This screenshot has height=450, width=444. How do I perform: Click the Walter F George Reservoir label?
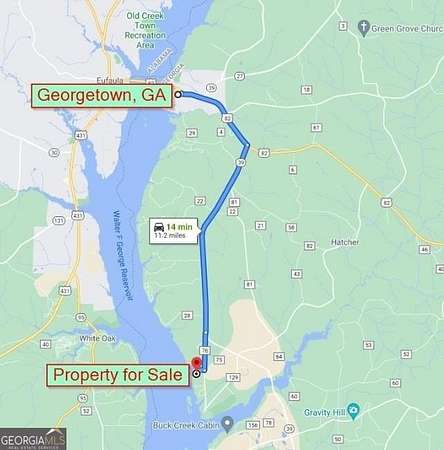pyautogui.click(x=122, y=255)
